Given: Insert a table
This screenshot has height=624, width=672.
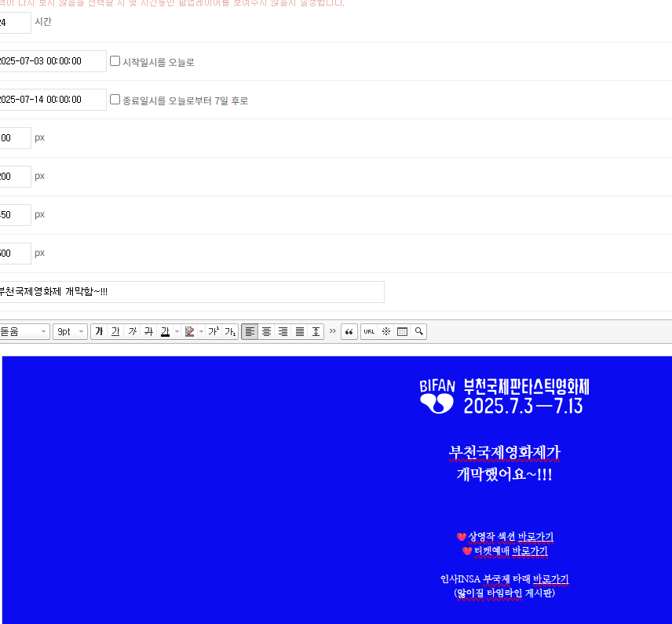Looking at the screenshot, I should pos(403,332).
